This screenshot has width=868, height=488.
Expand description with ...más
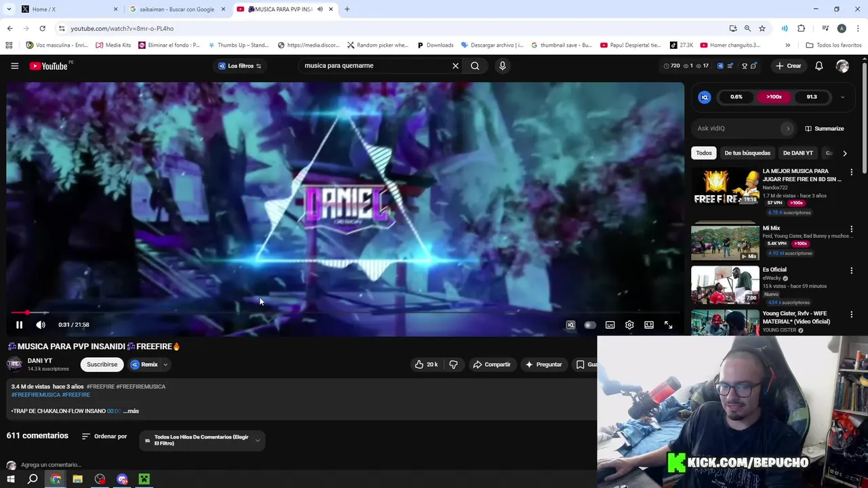click(131, 411)
